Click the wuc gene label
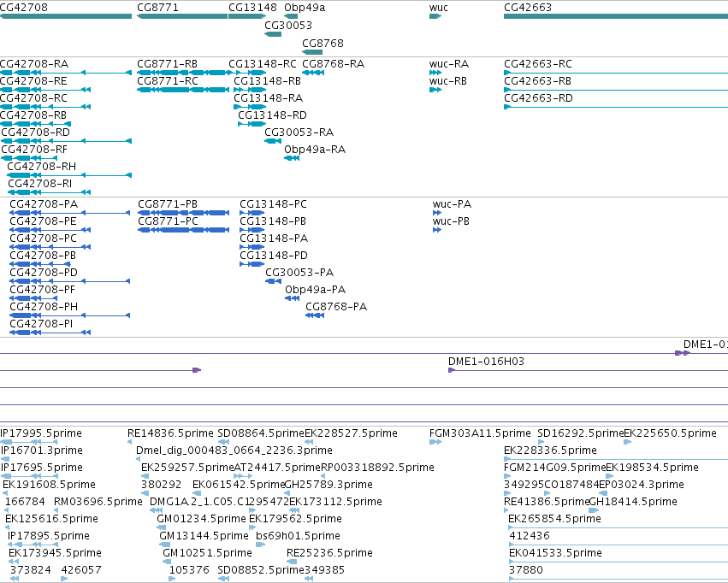 point(439,8)
